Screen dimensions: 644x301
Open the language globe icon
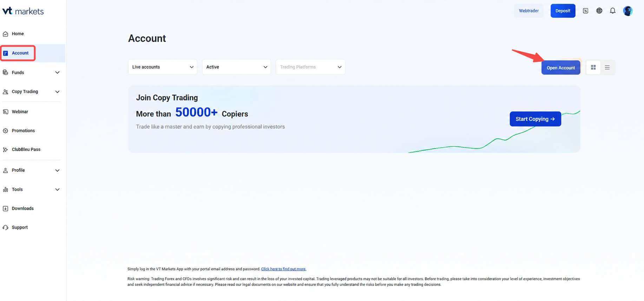[599, 11]
